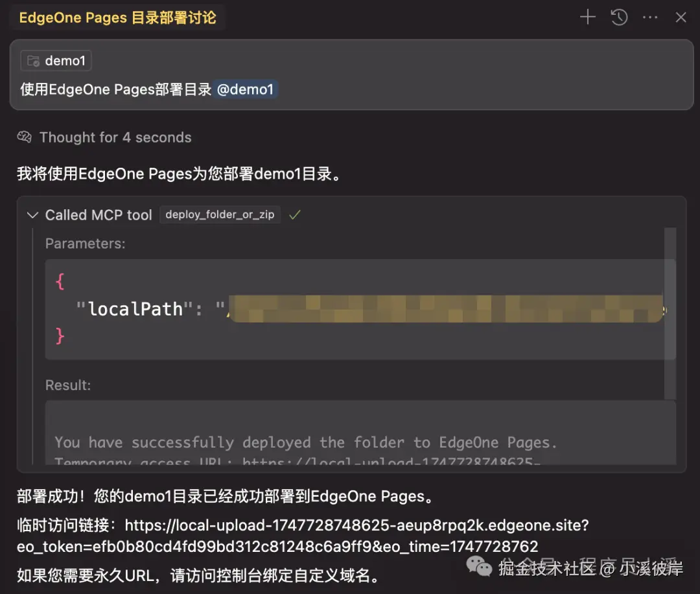Select the EdgeOne Pages chat tab title
The height and width of the screenshot is (594, 700).
tap(118, 17)
